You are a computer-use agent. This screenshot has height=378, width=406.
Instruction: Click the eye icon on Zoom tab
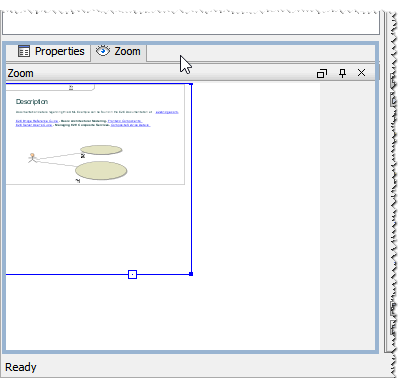pos(103,51)
